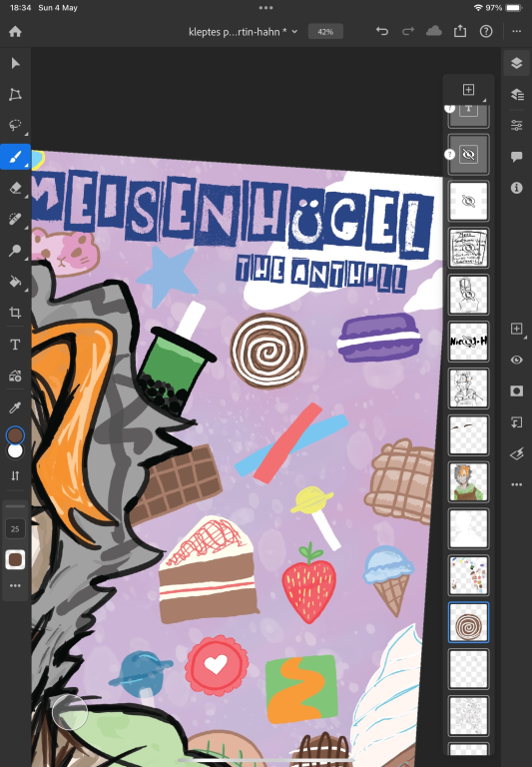The width and height of the screenshot is (532, 767).
Task: Select the Crop tool
Action: [15, 313]
